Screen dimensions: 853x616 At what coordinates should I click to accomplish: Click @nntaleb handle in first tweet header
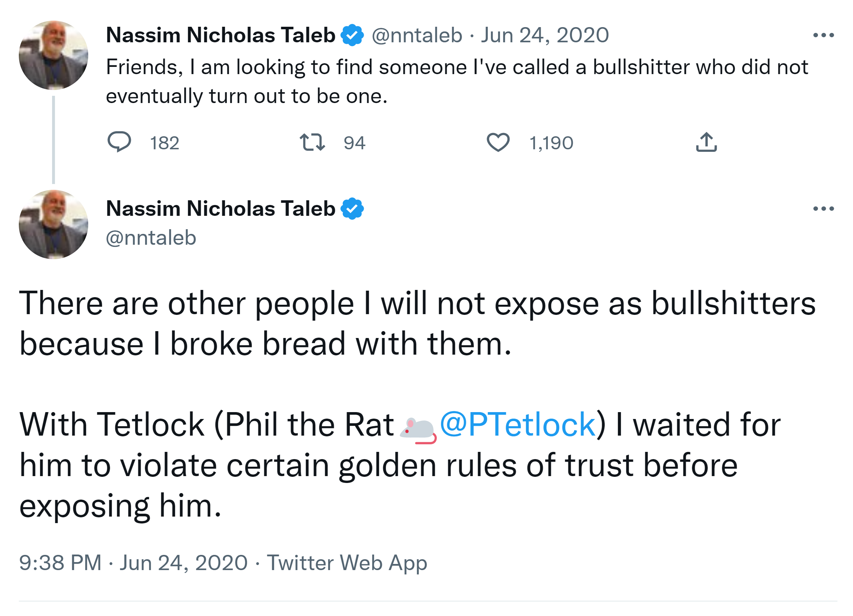(x=417, y=35)
